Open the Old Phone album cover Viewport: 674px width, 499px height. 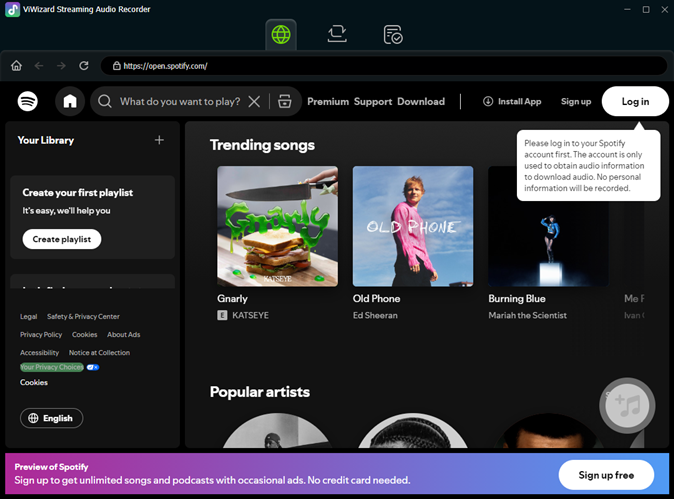413,226
